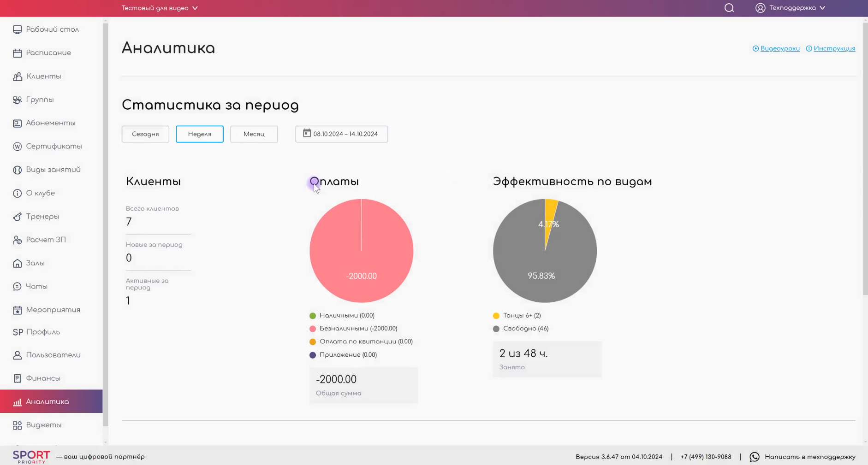Select Аналитика in the sidebar
Image resolution: width=868 pixels, height=465 pixels.
tap(51, 401)
